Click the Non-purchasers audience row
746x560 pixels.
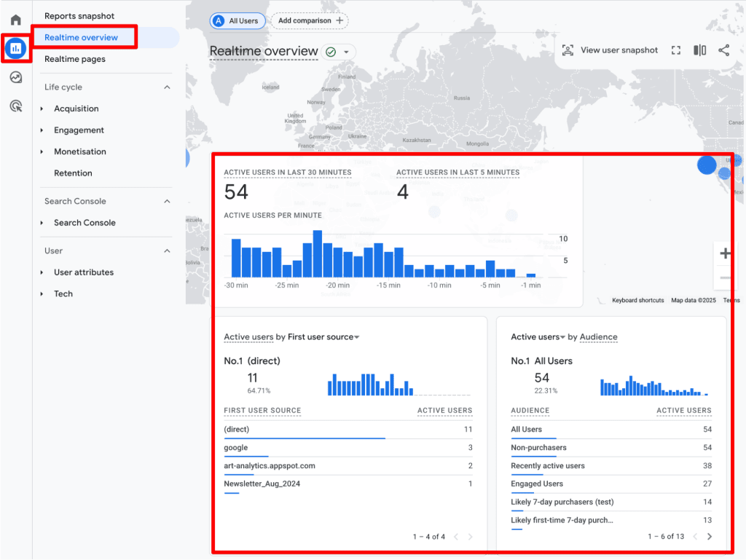click(x=611, y=447)
